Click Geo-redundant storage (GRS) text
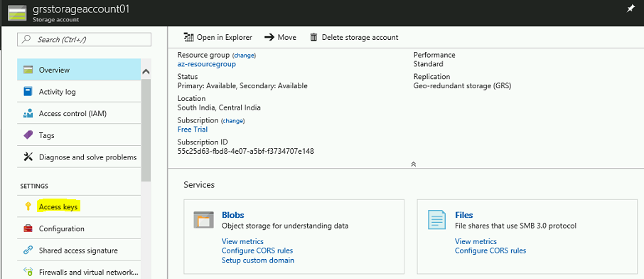This screenshot has height=279, width=644. tap(462, 86)
